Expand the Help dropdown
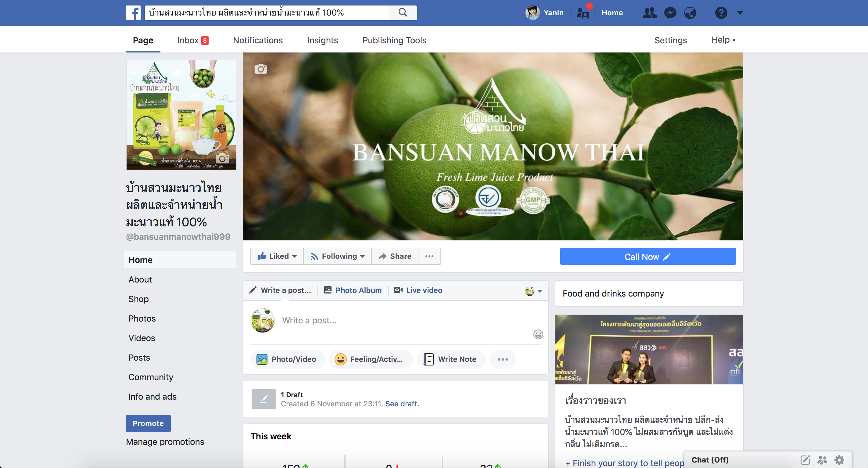The height and width of the screenshot is (468, 868). 723,40
